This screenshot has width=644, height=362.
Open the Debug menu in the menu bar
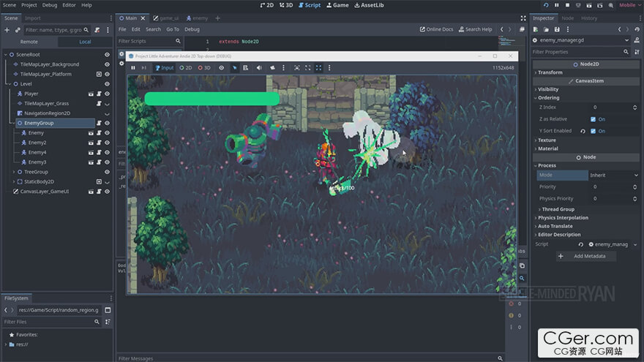click(50, 5)
